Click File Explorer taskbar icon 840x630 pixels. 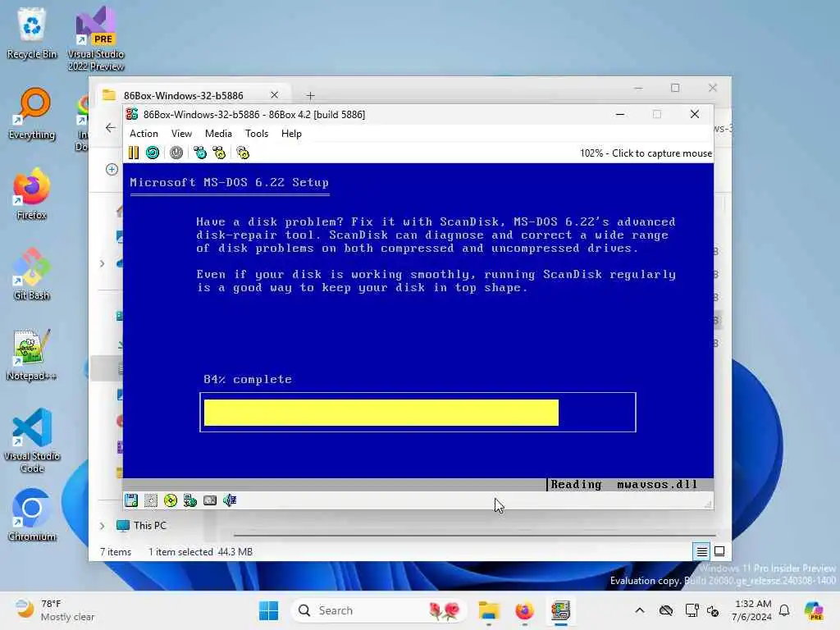coord(489,610)
